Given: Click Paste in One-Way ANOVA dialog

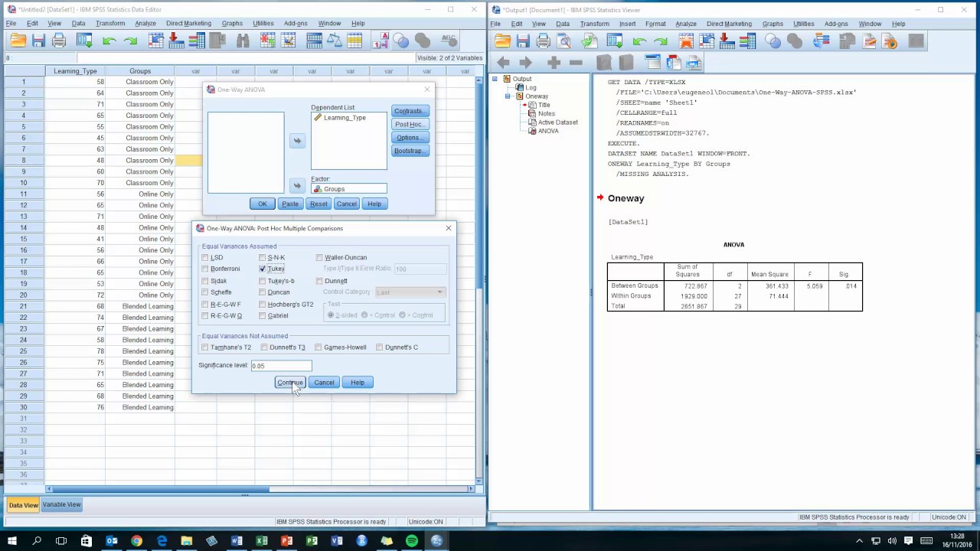Looking at the screenshot, I should coord(290,204).
